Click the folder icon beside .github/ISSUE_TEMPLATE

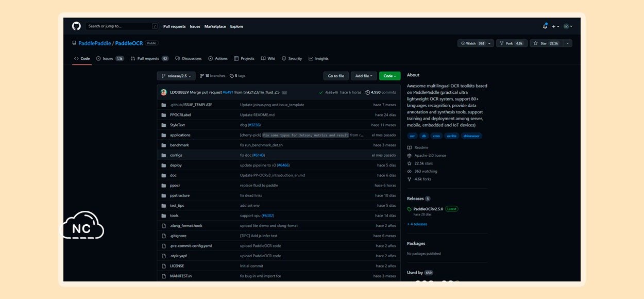coord(163,105)
